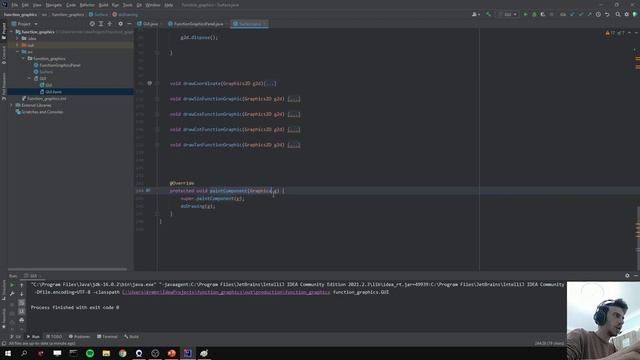
Task: Open the Problems tool window tab
Action: tap(79, 337)
